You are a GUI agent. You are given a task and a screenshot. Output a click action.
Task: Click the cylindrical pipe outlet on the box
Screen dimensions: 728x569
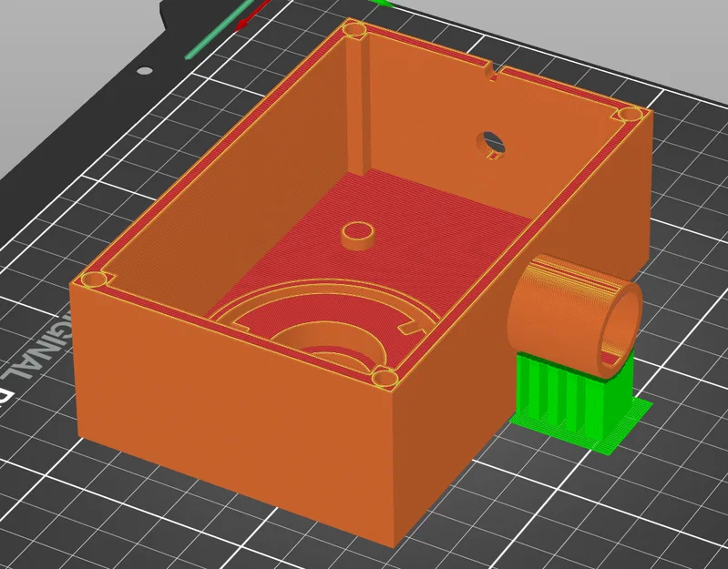[x=576, y=317]
